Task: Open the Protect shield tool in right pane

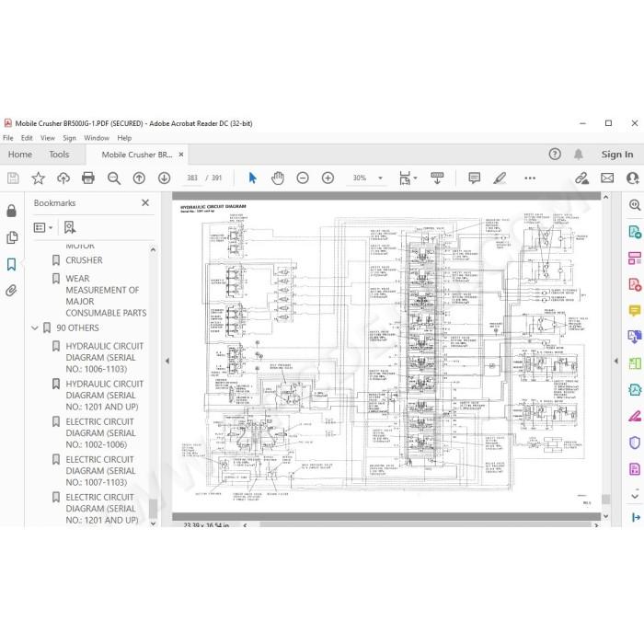Action: coord(635,443)
